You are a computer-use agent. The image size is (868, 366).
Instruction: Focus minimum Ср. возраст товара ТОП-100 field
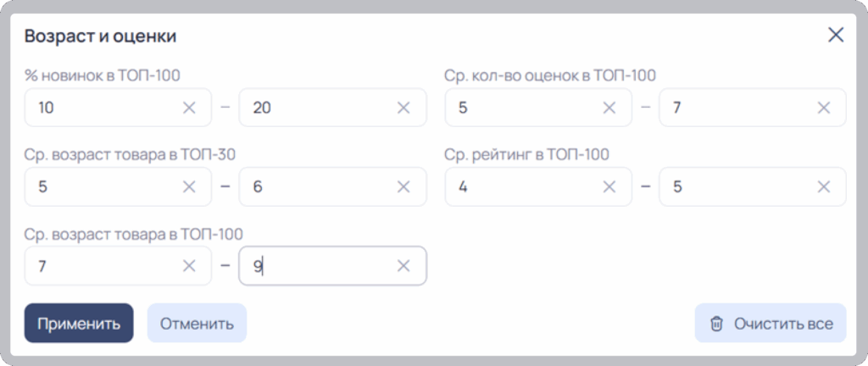click(x=118, y=266)
